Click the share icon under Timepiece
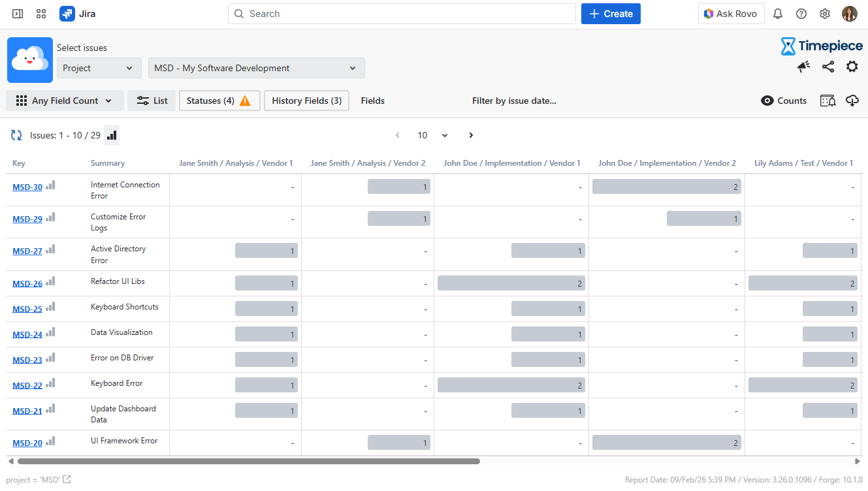The image size is (868, 491). tap(828, 67)
